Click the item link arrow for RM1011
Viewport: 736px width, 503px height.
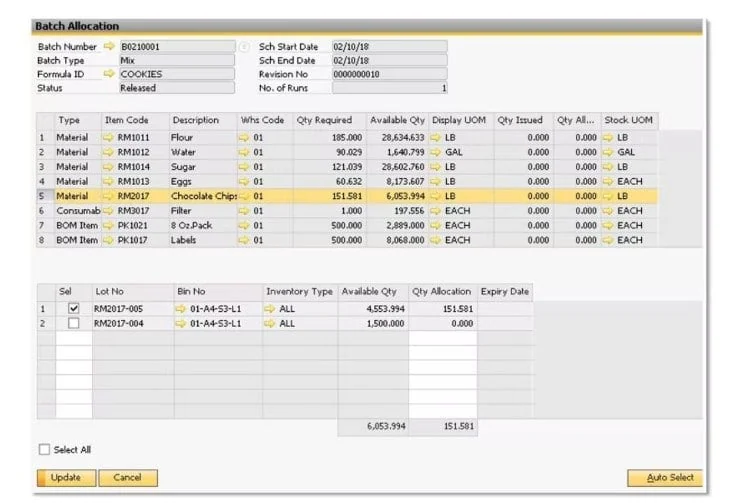tap(108, 137)
